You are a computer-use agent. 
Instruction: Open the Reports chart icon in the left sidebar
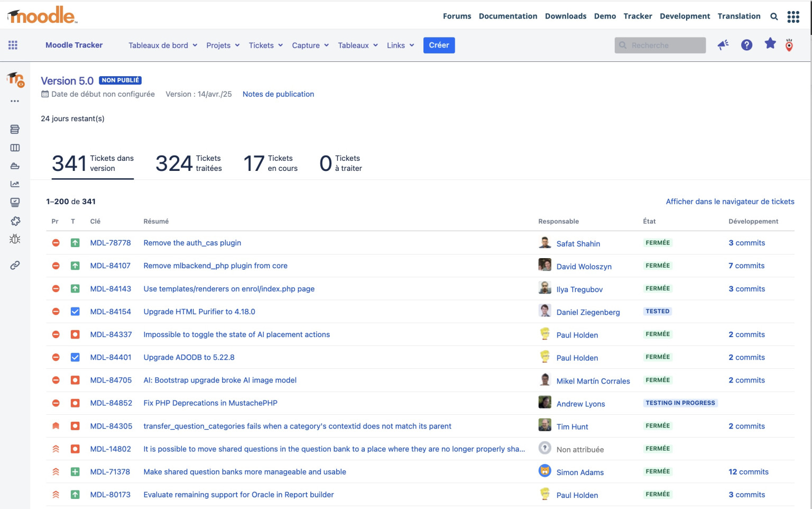point(15,184)
